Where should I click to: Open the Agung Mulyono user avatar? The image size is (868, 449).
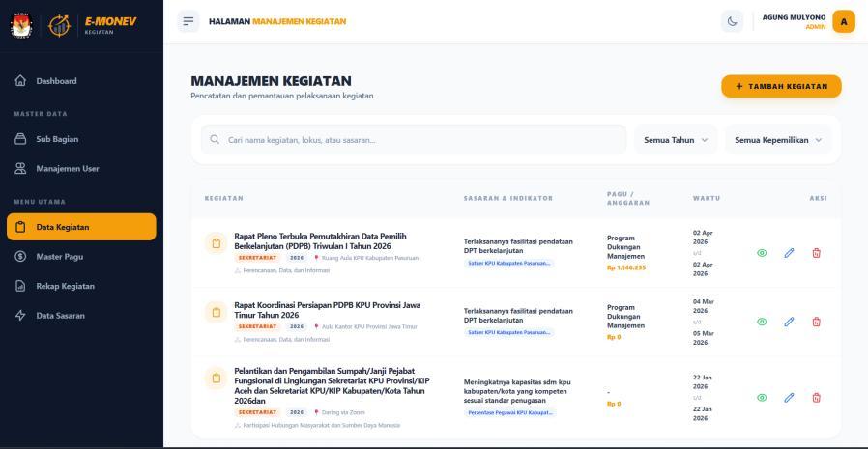point(845,21)
